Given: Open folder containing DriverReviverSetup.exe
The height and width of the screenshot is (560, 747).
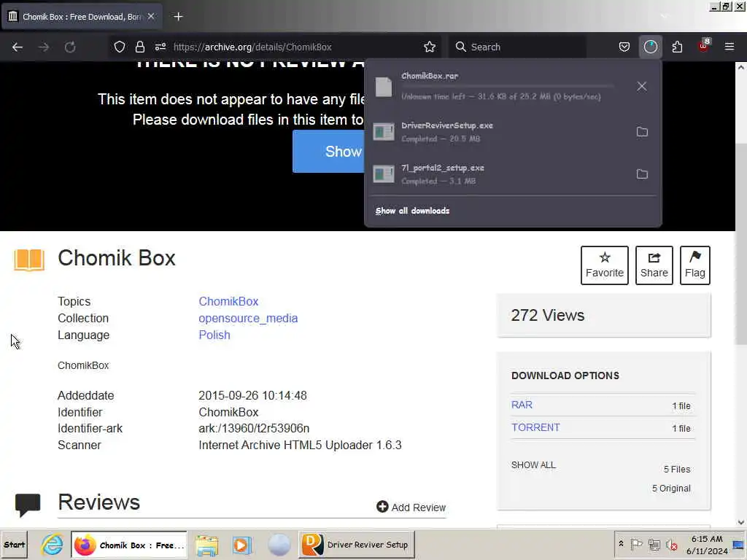Looking at the screenshot, I should coord(642,132).
